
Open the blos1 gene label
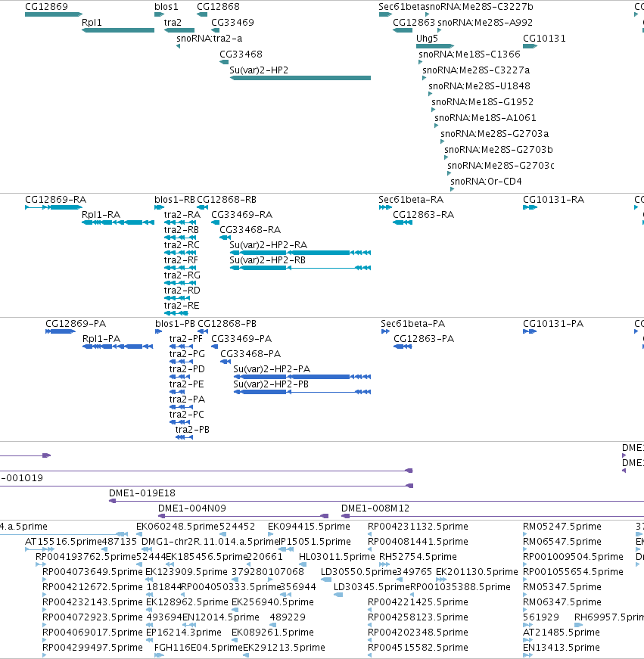pos(166,7)
